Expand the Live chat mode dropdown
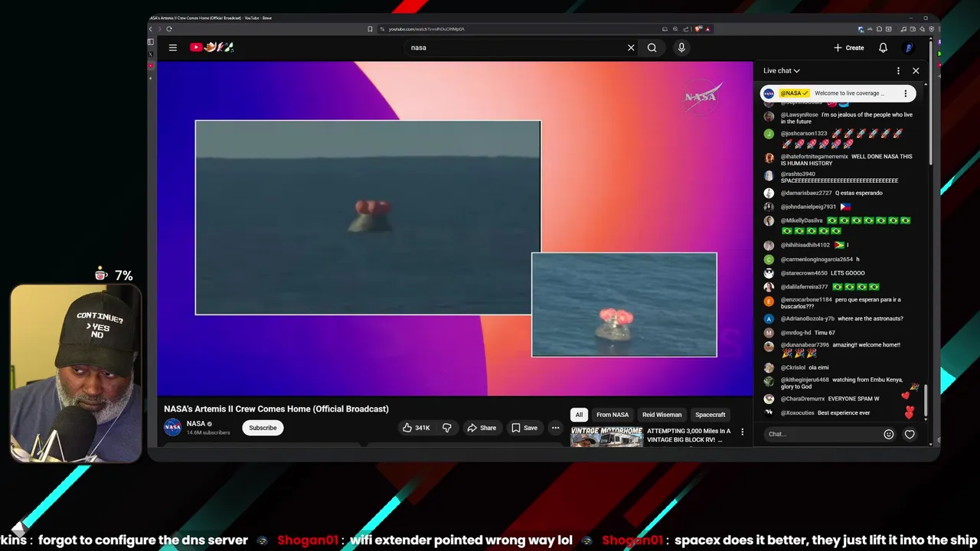 (782, 70)
